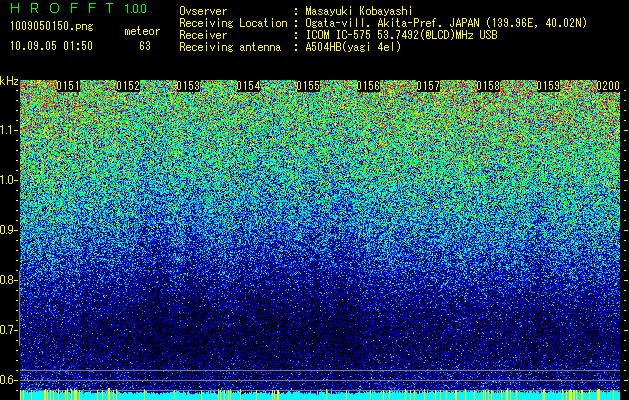This screenshot has height=400, width=629.
Task: Click the kHz axis unit label
Action: pyautogui.click(x=9, y=81)
